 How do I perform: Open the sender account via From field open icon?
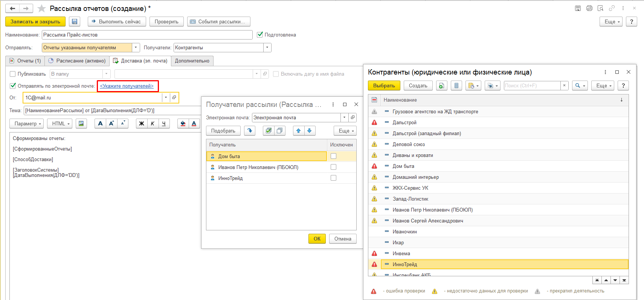pos(174,97)
